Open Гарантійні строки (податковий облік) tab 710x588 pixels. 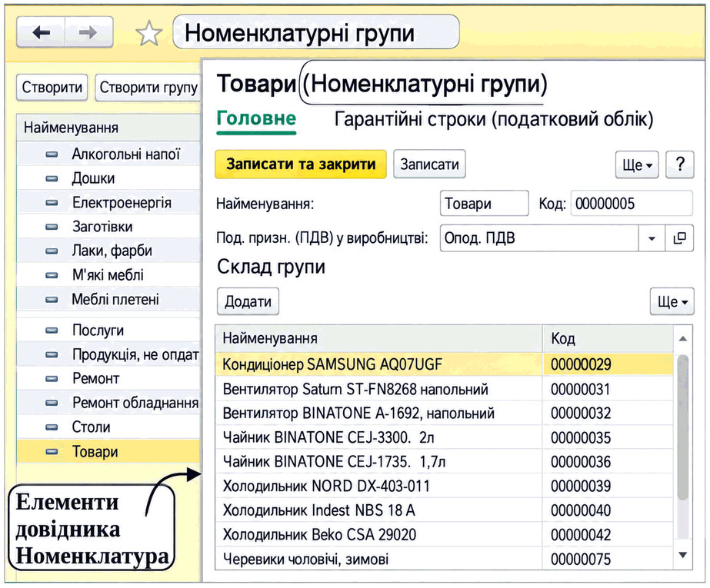494,119
